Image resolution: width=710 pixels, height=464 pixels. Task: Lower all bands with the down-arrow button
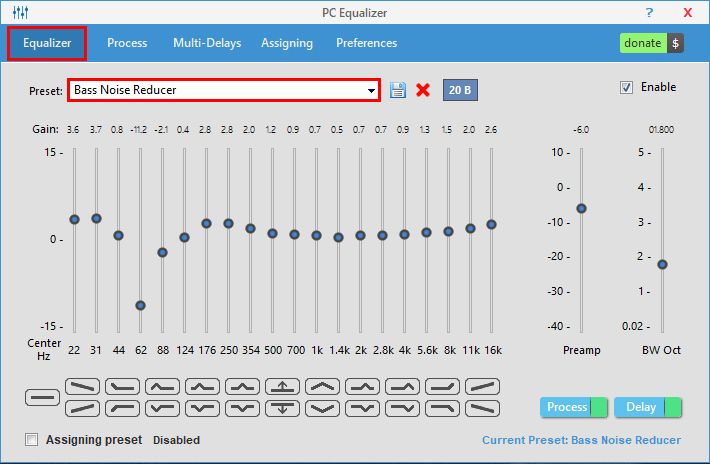click(283, 408)
